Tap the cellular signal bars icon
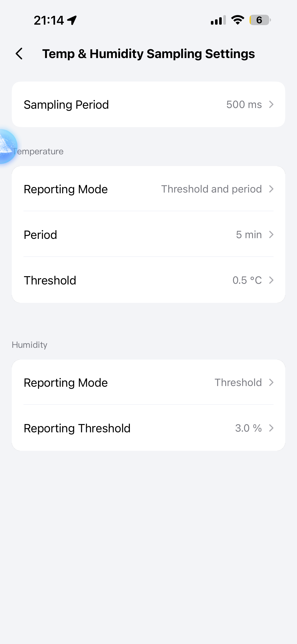 (218, 20)
